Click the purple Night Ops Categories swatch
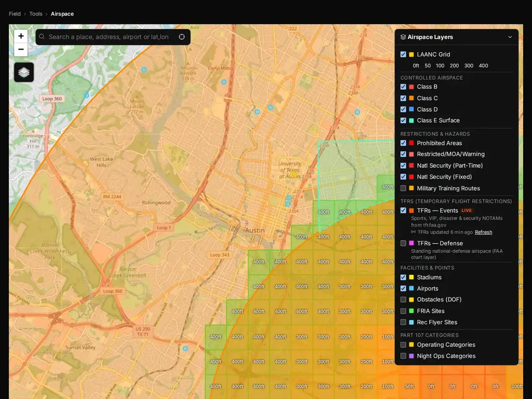The width and height of the screenshot is (532, 399). point(411,356)
